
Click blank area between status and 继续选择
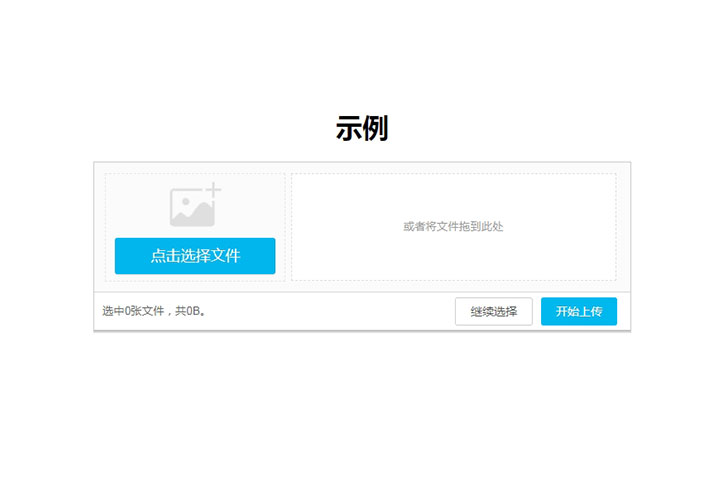[x=330, y=312]
